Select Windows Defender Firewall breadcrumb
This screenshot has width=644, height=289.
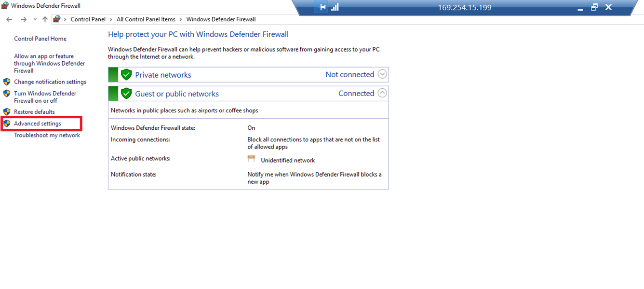221,19
